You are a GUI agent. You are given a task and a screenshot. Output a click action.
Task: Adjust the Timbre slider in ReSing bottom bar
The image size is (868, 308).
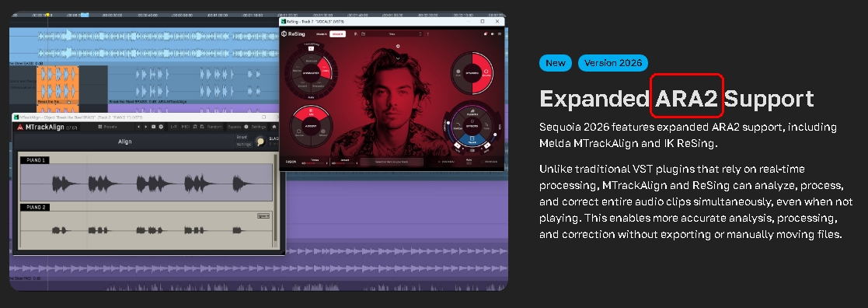[x=315, y=163]
